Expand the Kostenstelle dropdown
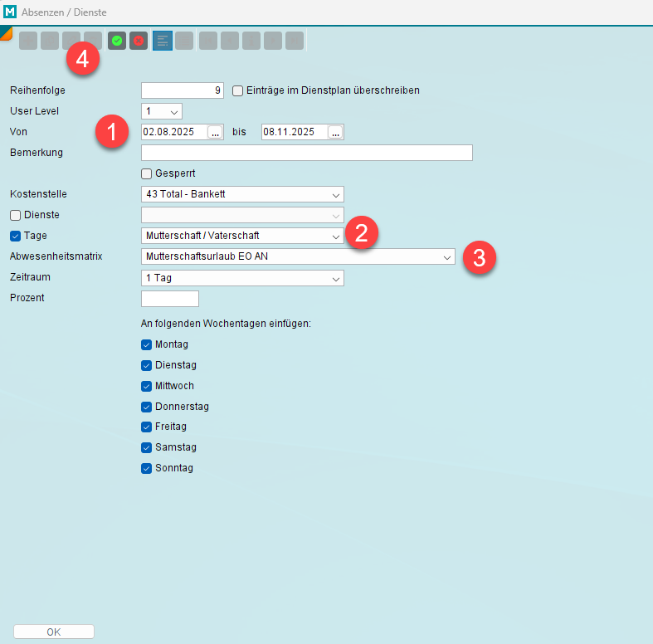653x644 pixels. point(336,194)
